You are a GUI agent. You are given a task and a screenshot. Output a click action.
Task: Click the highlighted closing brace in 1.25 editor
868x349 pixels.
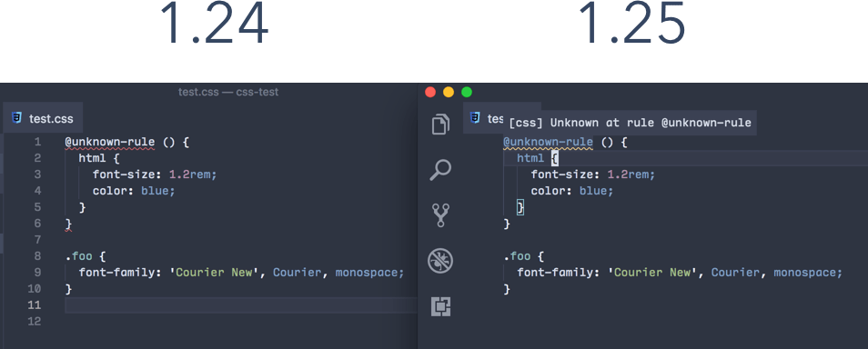click(520, 207)
